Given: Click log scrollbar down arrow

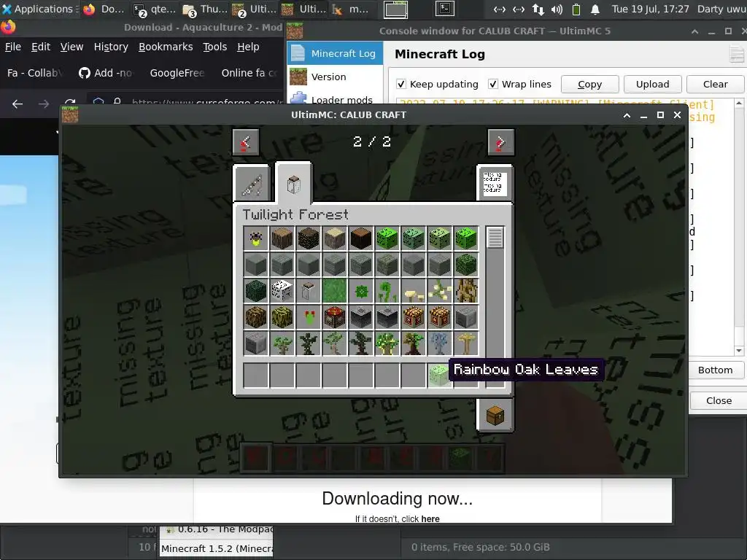Looking at the screenshot, I should point(738,351).
